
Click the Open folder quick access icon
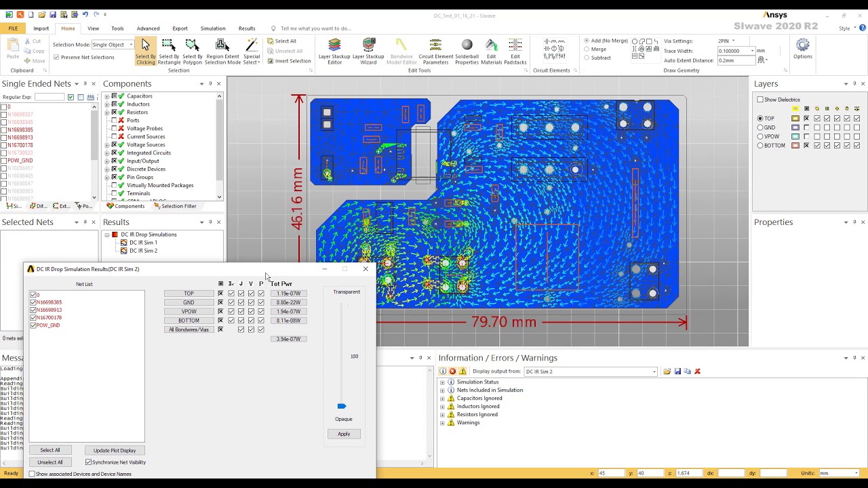point(42,14)
